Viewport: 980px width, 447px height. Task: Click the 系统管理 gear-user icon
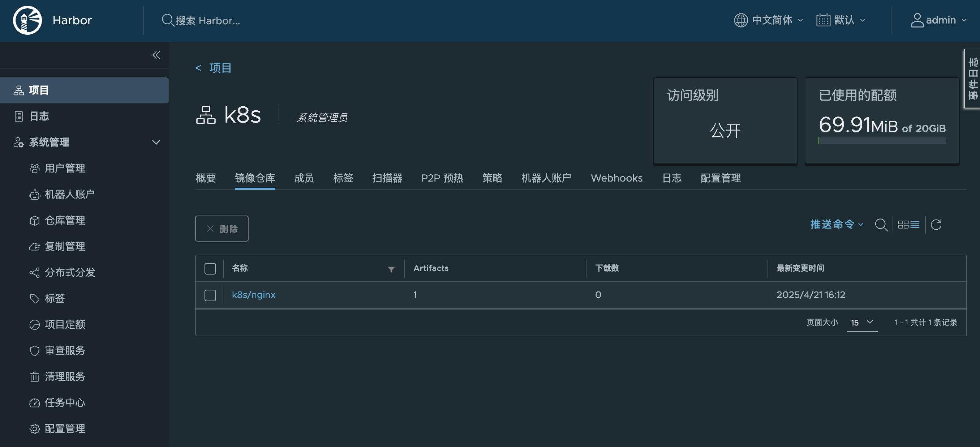[x=19, y=142]
